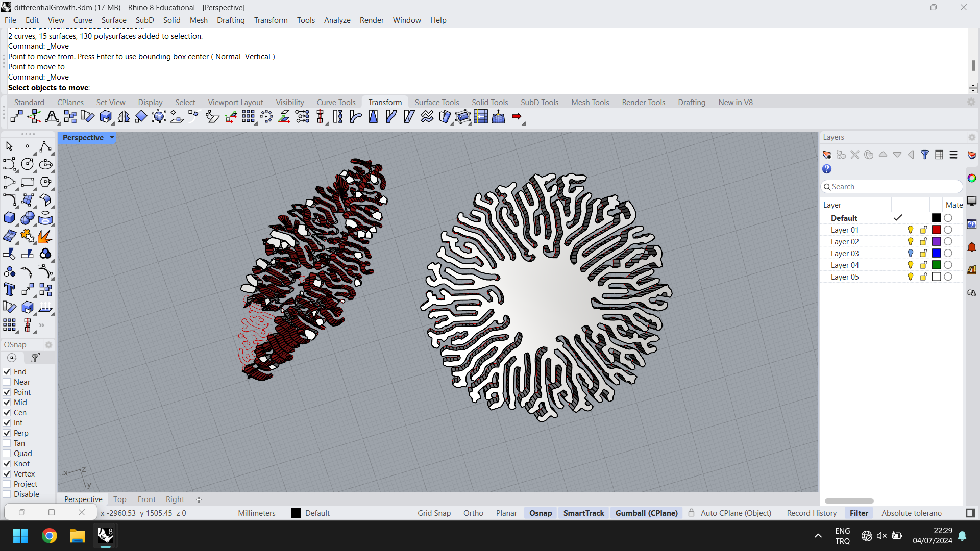Toggle Gumball (CPlane) in status bar

[x=646, y=513]
